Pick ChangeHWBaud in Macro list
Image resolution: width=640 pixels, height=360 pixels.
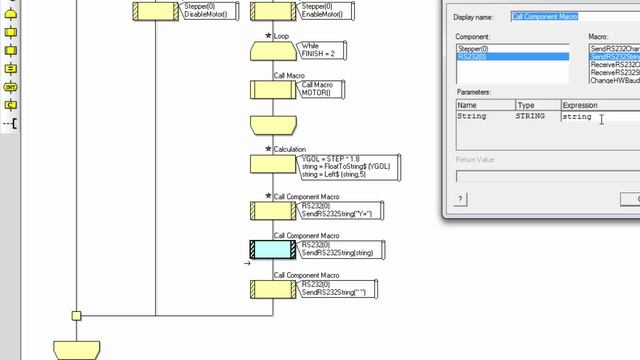(615, 80)
